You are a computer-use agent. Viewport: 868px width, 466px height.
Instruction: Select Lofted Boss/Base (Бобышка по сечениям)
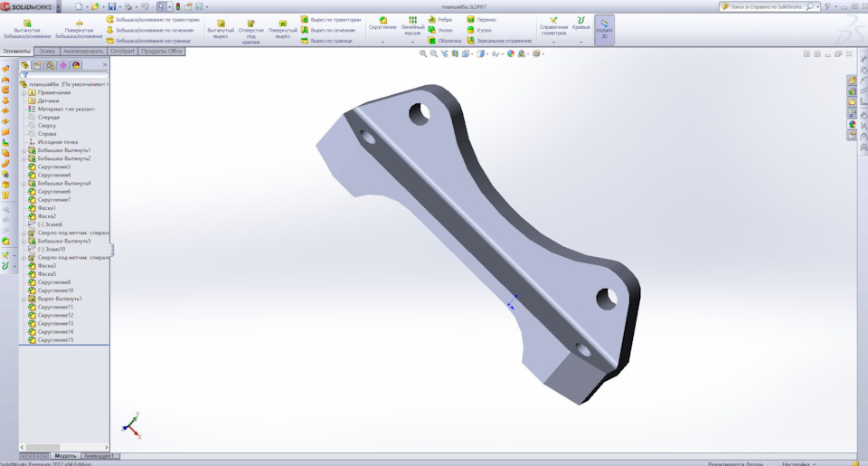(x=150, y=30)
